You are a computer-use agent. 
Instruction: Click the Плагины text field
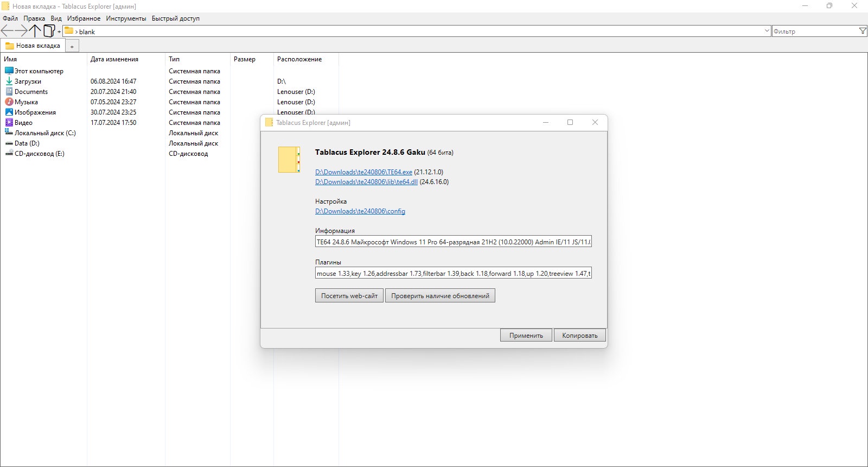click(x=454, y=274)
